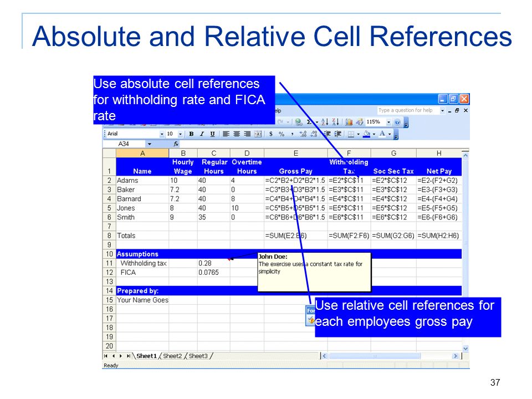Expand Borders dropdown arrow
532x399 pixels.
[x=358, y=134]
